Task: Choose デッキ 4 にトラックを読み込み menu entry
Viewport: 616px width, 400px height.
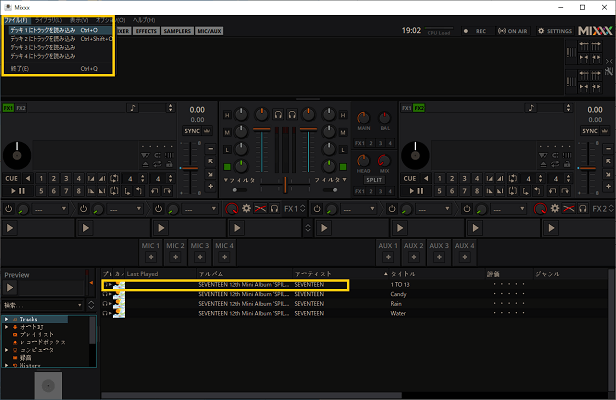Action: tap(60, 56)
